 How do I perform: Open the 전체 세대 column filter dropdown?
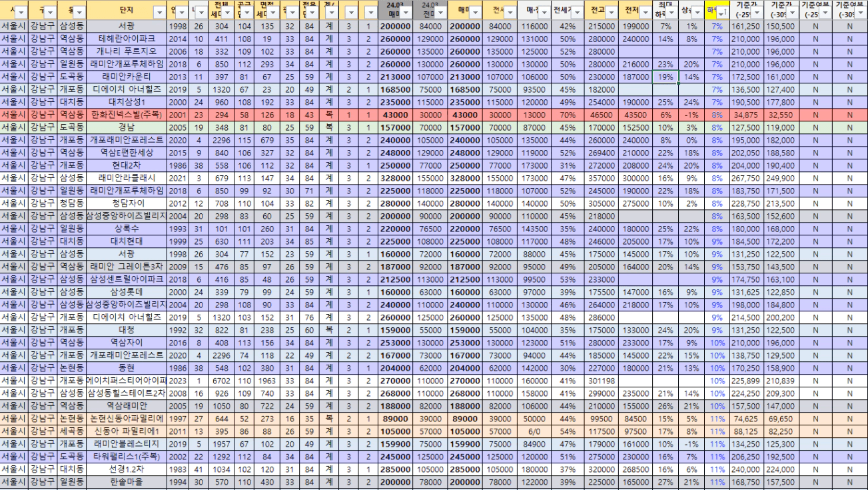[226, 12]
